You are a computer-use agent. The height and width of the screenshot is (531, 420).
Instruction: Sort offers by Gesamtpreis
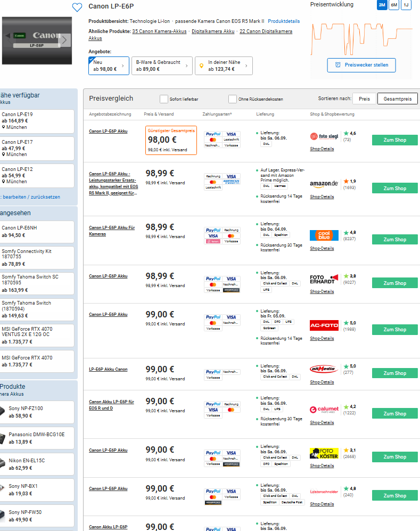pos(397,99)
